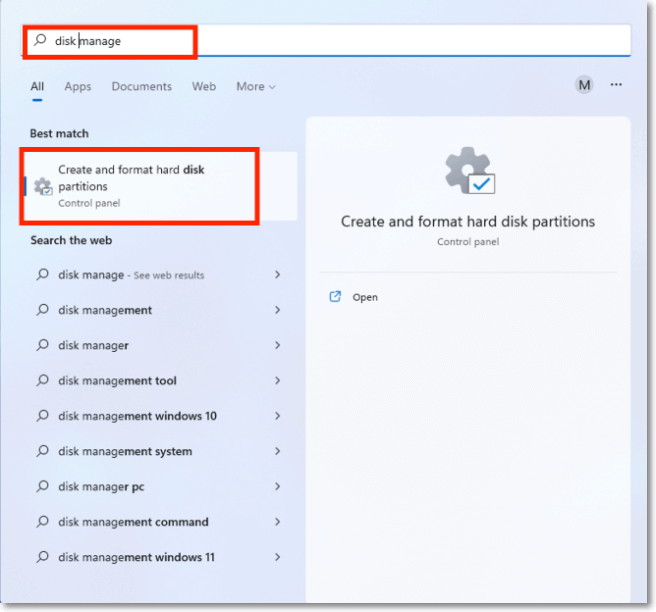Click gear icon beside best match result
The width and height of the screenshot is (656, 612).
tap(43, 187)
